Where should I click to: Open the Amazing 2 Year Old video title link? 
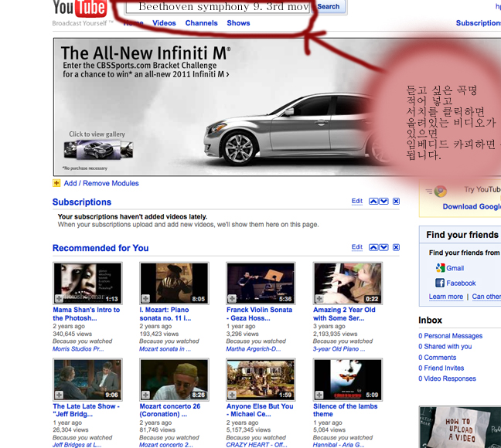344,314
